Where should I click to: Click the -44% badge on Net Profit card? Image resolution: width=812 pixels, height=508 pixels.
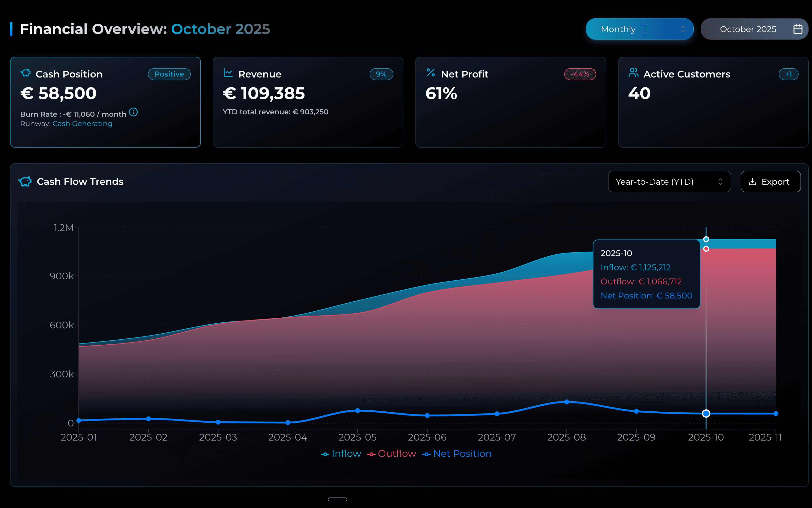click(580, 74)
